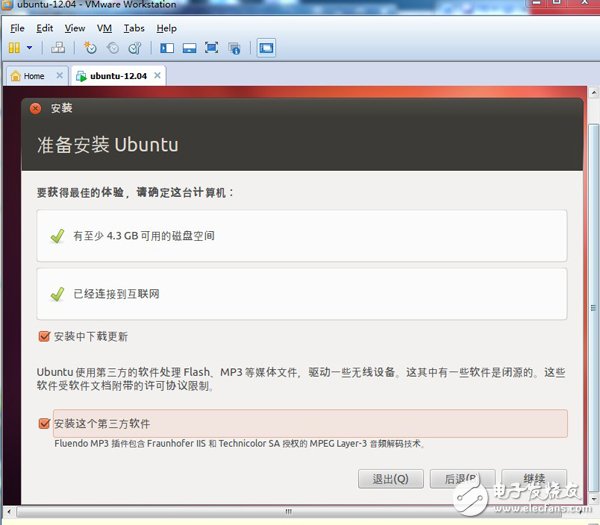
Task: Switch to the Home tab
Action: (x=33, y=76)
